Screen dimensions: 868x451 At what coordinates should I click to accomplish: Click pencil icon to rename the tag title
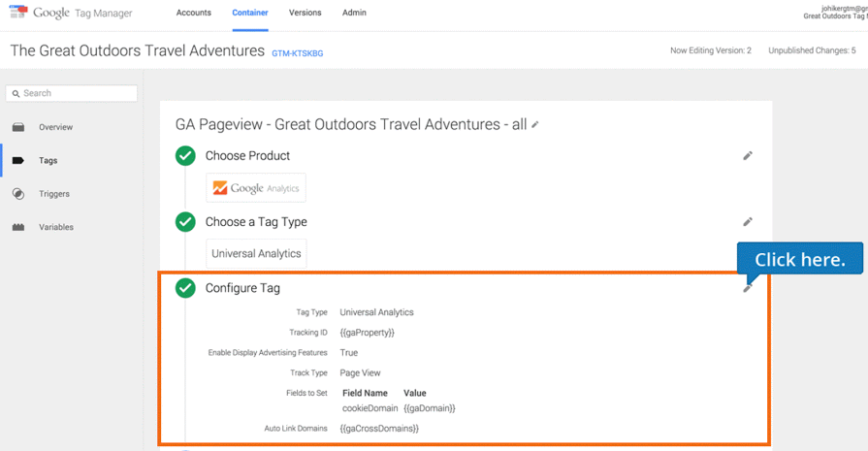tap(534, 125)
